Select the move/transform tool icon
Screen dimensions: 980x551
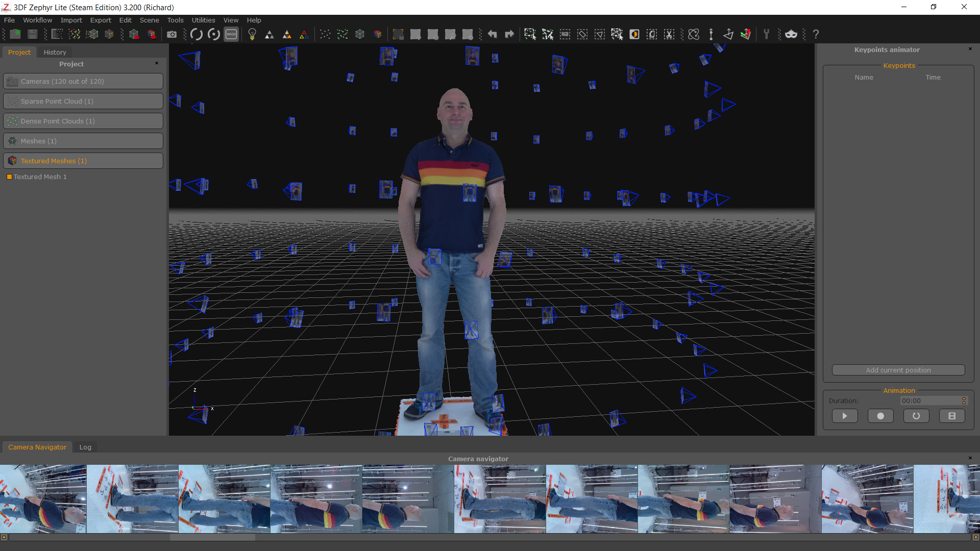coord(745,34)
